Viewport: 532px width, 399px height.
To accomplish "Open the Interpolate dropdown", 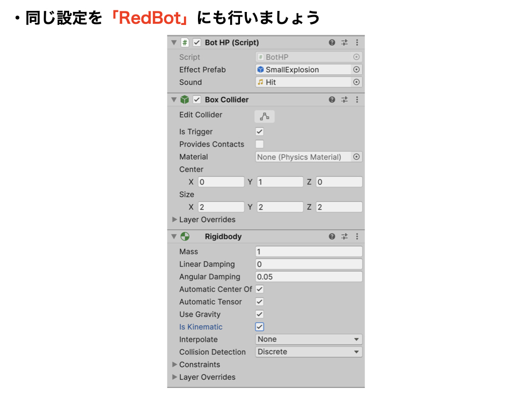I will (309, 339).
